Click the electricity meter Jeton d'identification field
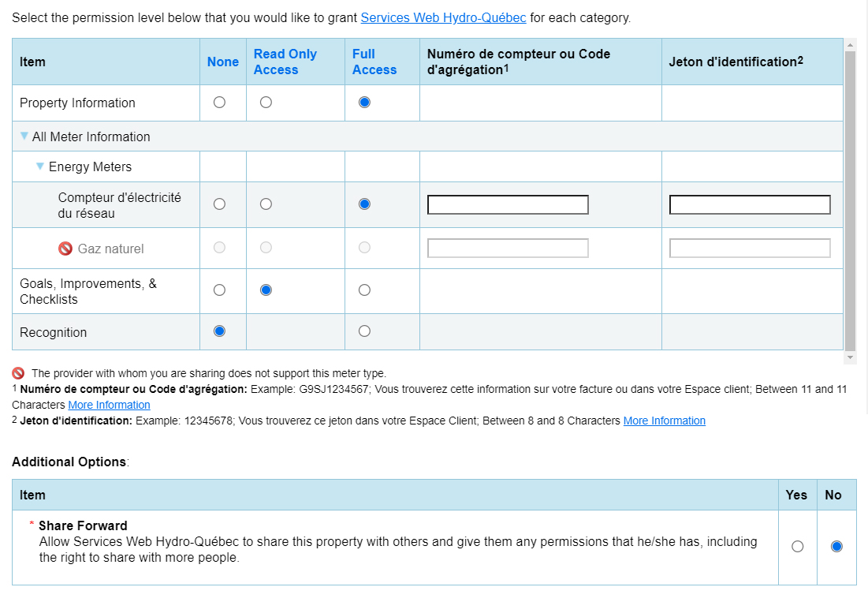Viewport: 868px width, 602px height. coord(750,205)
